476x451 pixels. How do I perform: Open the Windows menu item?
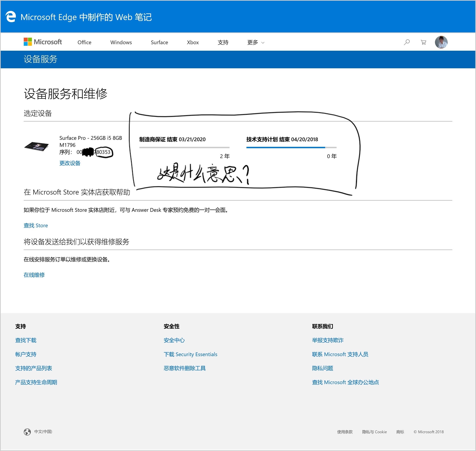pyautogui.click(x=121, y=43)
